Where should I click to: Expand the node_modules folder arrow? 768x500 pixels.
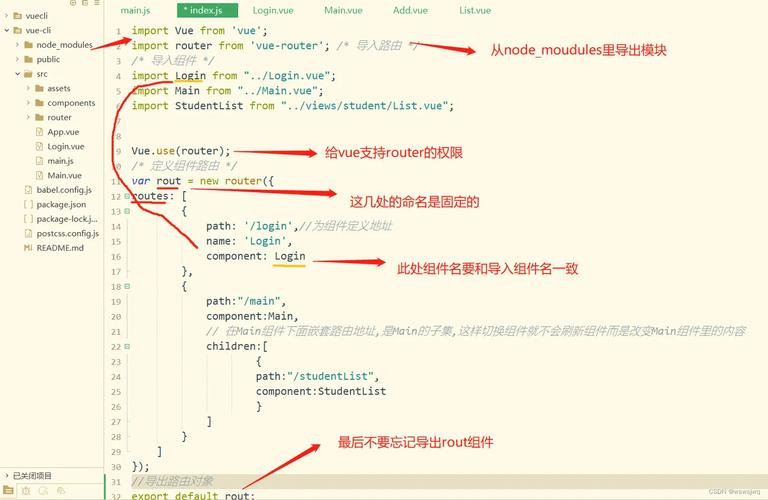pos(17,45)
